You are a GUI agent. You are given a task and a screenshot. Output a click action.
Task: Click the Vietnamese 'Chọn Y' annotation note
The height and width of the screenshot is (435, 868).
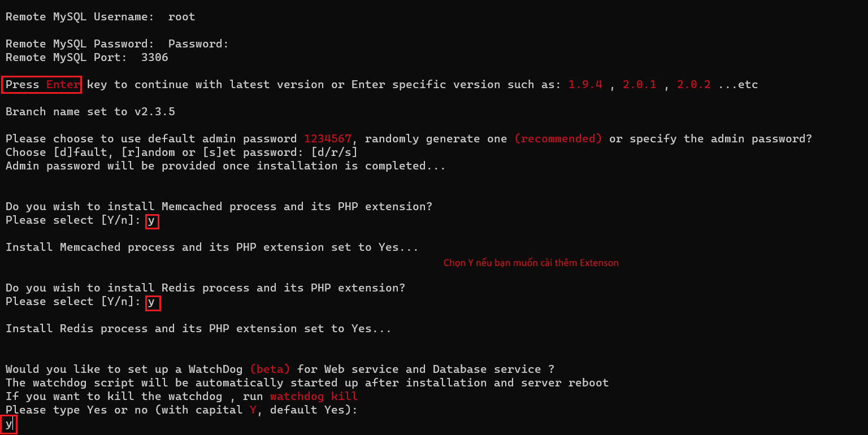pos(531,263)
